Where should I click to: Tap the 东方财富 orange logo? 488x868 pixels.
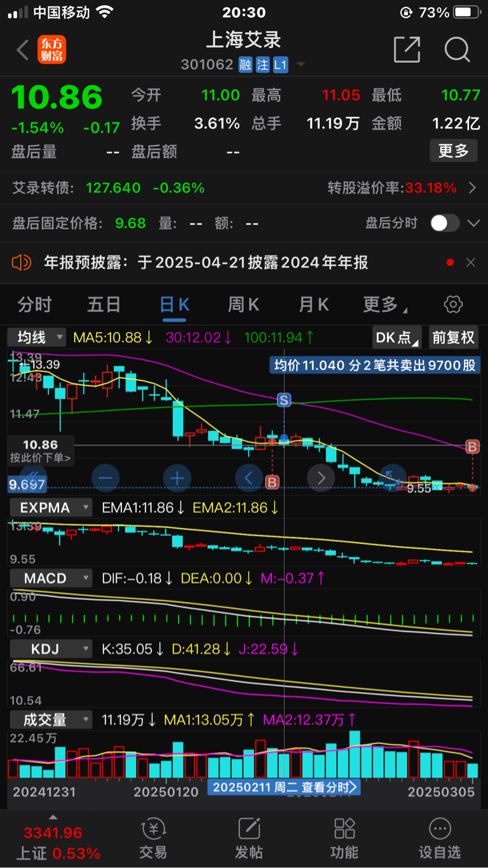coord(52,50)
